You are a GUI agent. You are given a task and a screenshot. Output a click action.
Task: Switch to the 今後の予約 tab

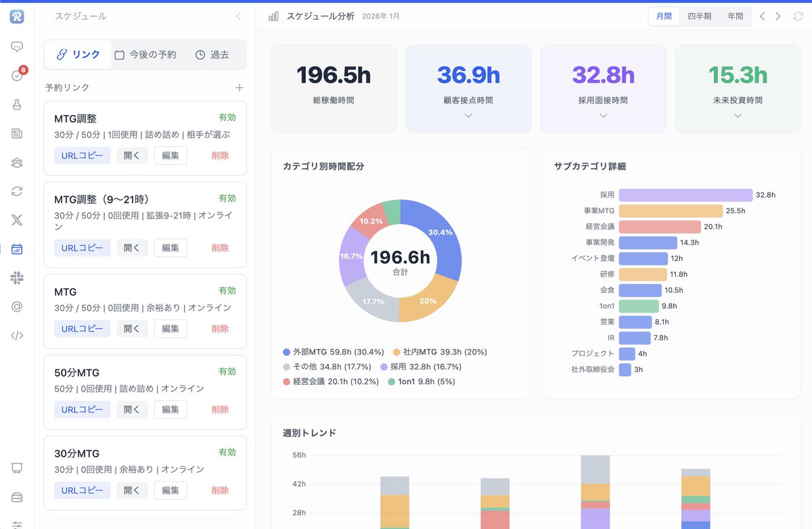145,55
